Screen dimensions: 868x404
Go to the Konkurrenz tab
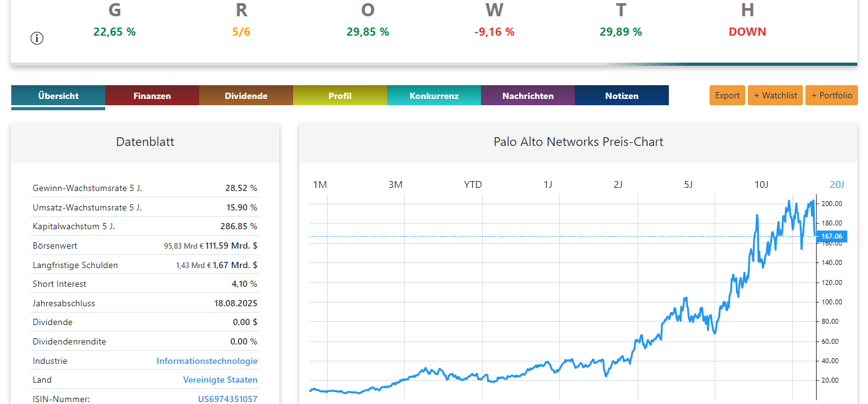pos(434,96)
